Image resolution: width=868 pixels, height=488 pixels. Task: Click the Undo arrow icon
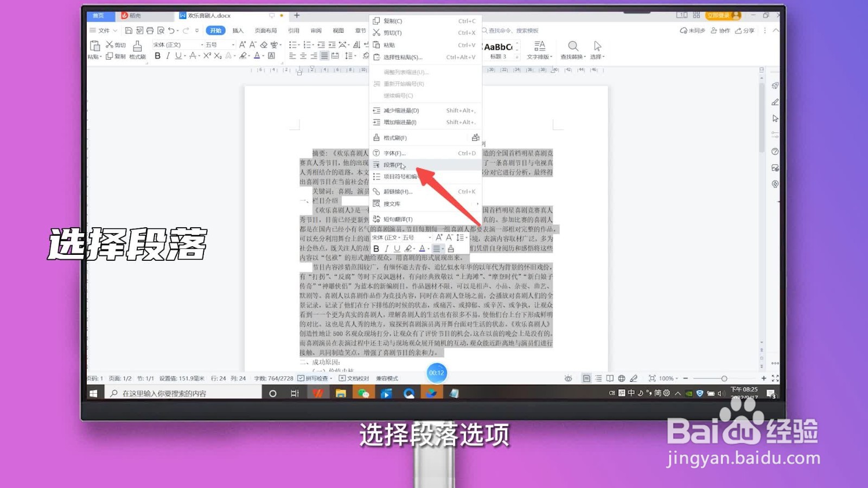tap(171, 30)
